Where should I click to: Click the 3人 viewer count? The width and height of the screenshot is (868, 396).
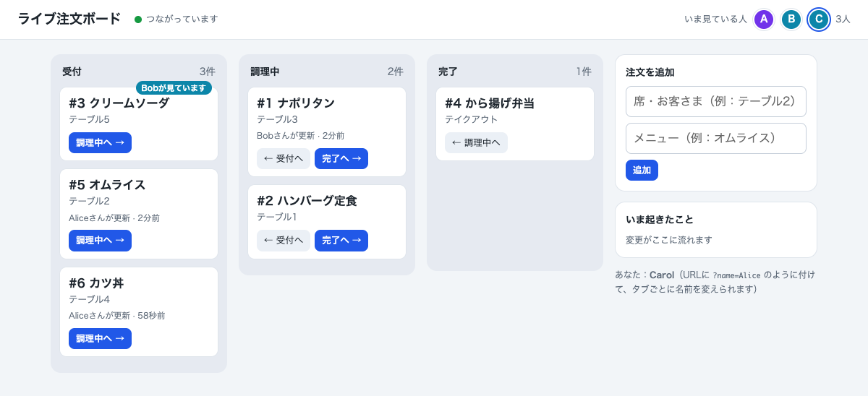click(843, 20)
